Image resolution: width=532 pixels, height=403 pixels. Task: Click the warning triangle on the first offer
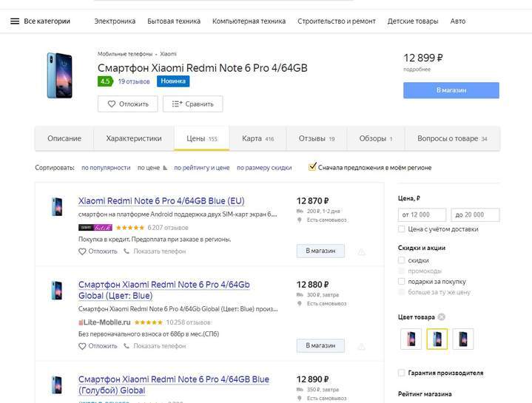pyautogui.click(x=361, y=251)
